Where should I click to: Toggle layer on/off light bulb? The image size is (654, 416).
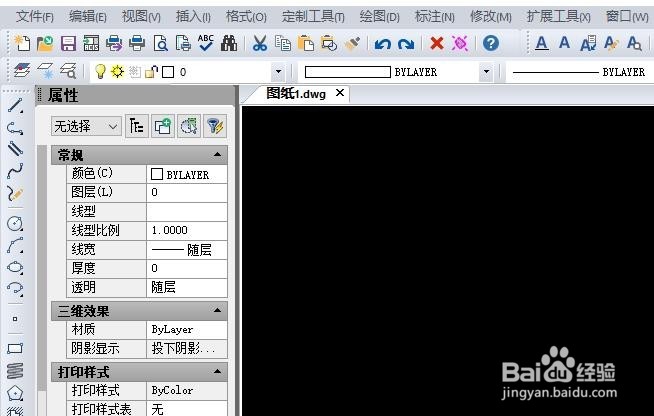(100, 71)
